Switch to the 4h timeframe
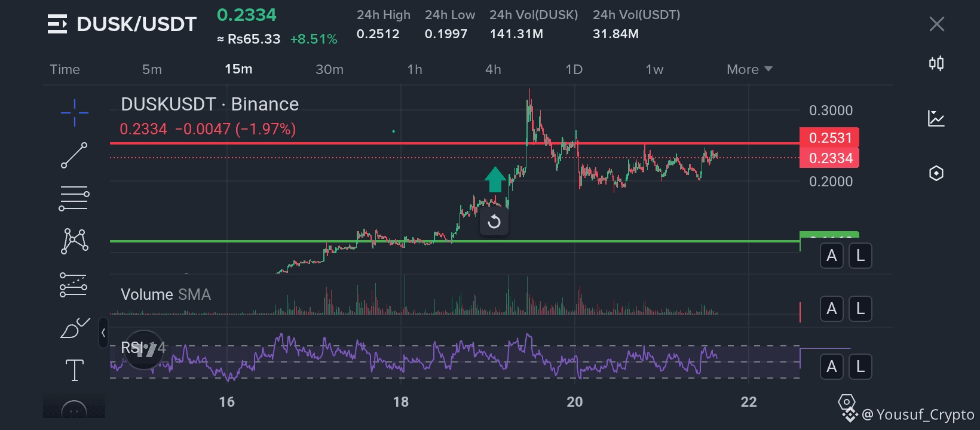 coord(493,69)
